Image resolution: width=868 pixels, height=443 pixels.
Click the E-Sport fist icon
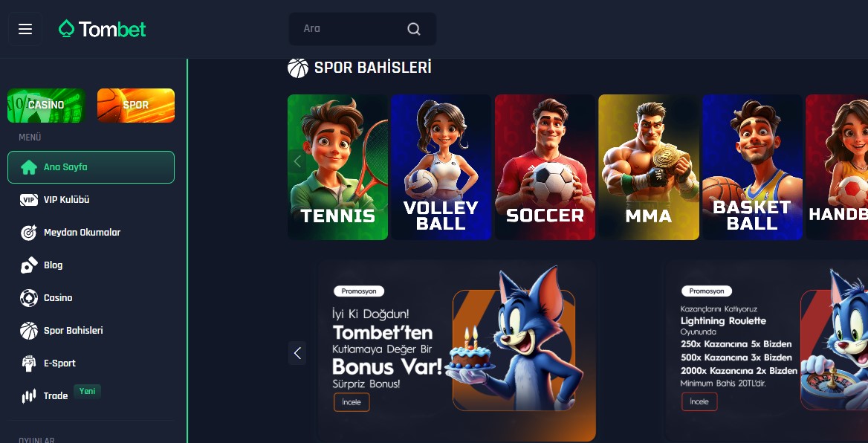(29, 363)
